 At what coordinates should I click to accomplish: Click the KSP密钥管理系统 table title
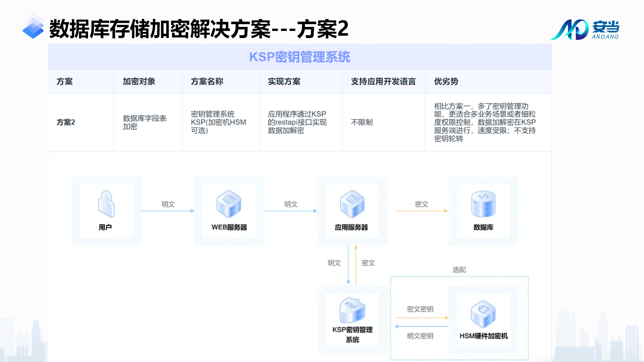coord(300,57)
